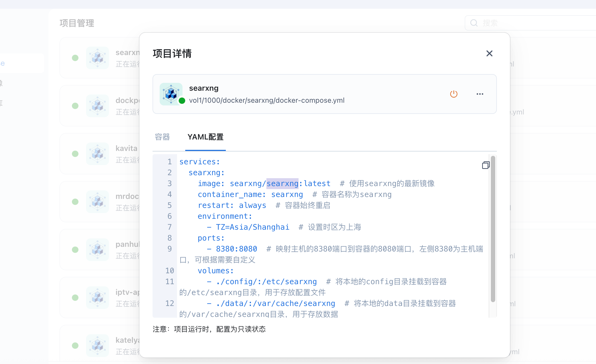Open the more options (...) menu
The image size is (596, 364).
480,94
